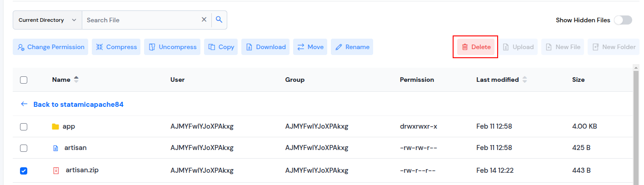
Task: Click Copy in the file toolbar
Action: [x=221, y=47]
